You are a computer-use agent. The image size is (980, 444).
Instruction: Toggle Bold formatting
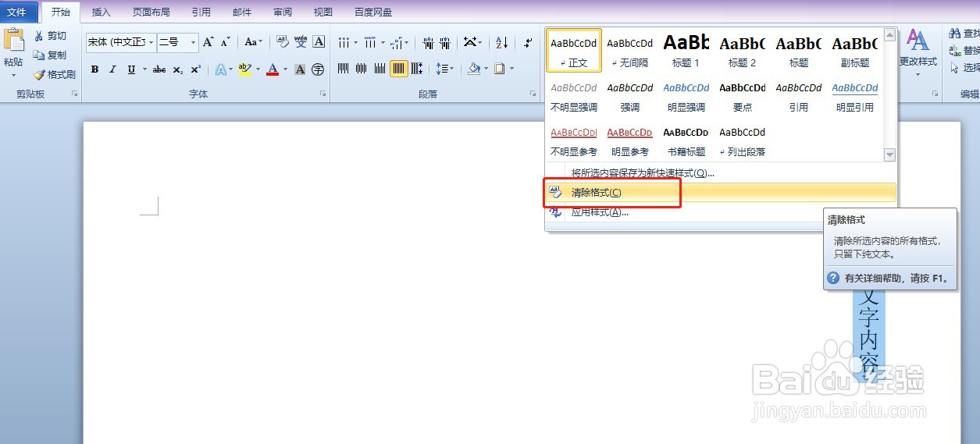point(94,69)
